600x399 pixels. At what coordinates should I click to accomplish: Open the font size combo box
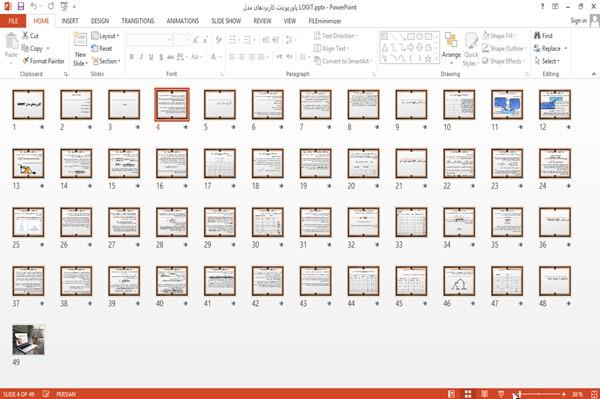coord(181,40)
